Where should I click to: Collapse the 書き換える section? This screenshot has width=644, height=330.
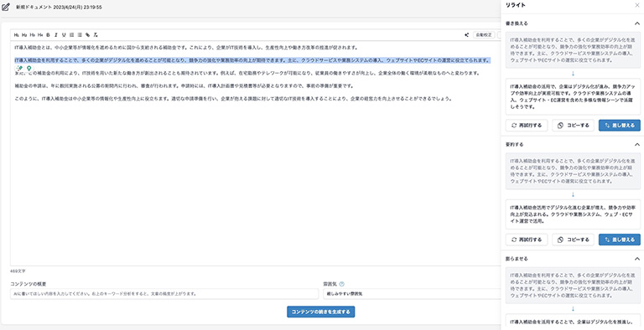coord(637,23)
